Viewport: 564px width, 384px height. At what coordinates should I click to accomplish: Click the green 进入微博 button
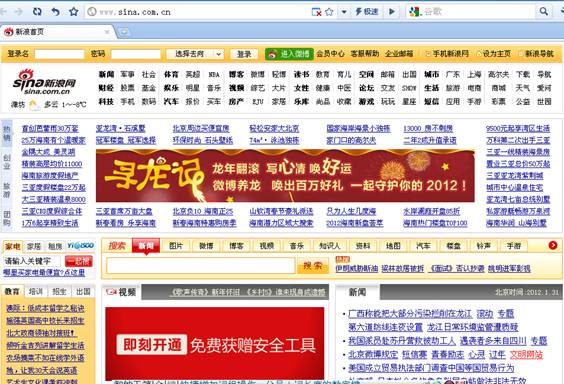289,54
